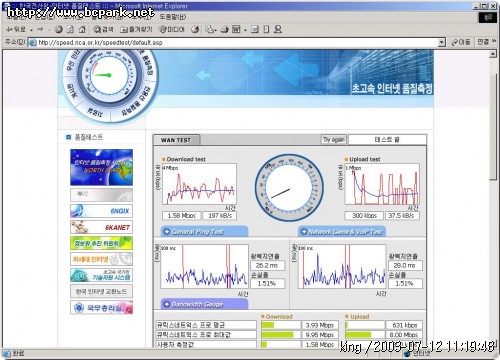
Task: Click the 이동 Go button
Action: tap(461, 42)
